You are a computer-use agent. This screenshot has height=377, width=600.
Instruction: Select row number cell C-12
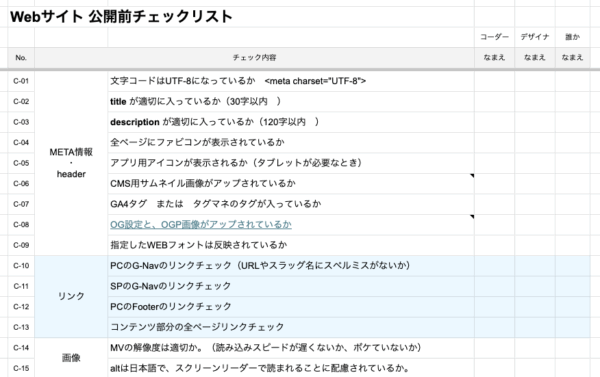point(21,307)
